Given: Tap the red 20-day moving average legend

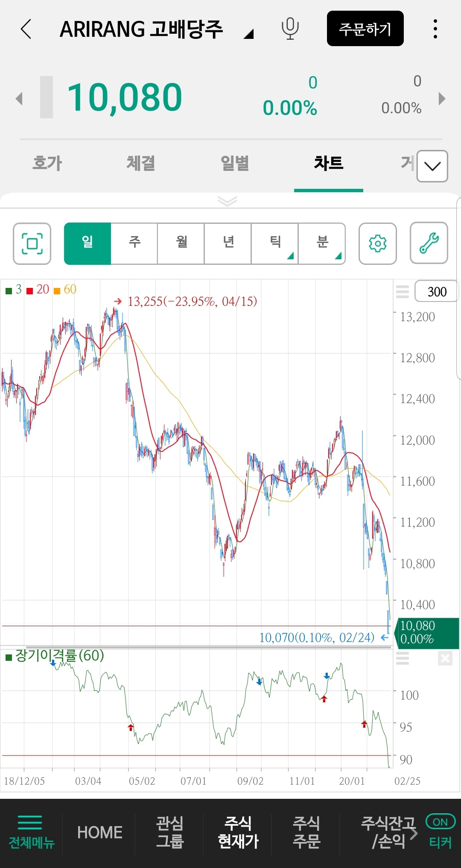Looking at the screenshot, I should (x=38, y=290).
